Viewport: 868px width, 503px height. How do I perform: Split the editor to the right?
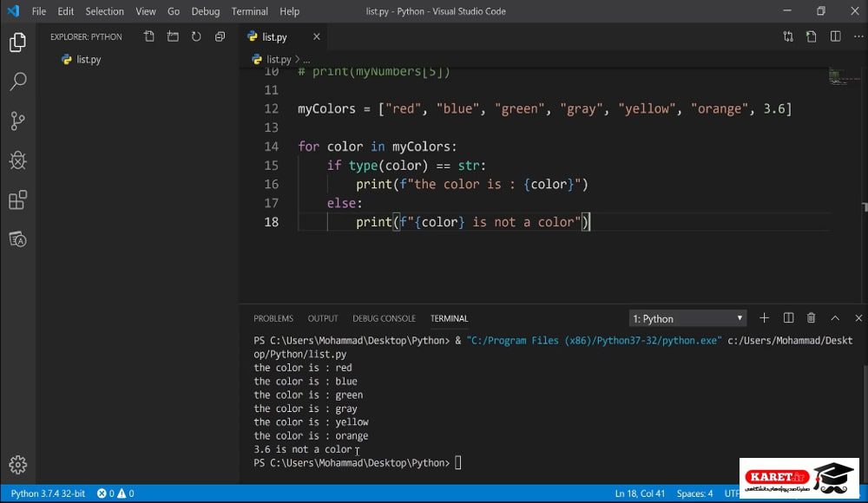[835, 36]
